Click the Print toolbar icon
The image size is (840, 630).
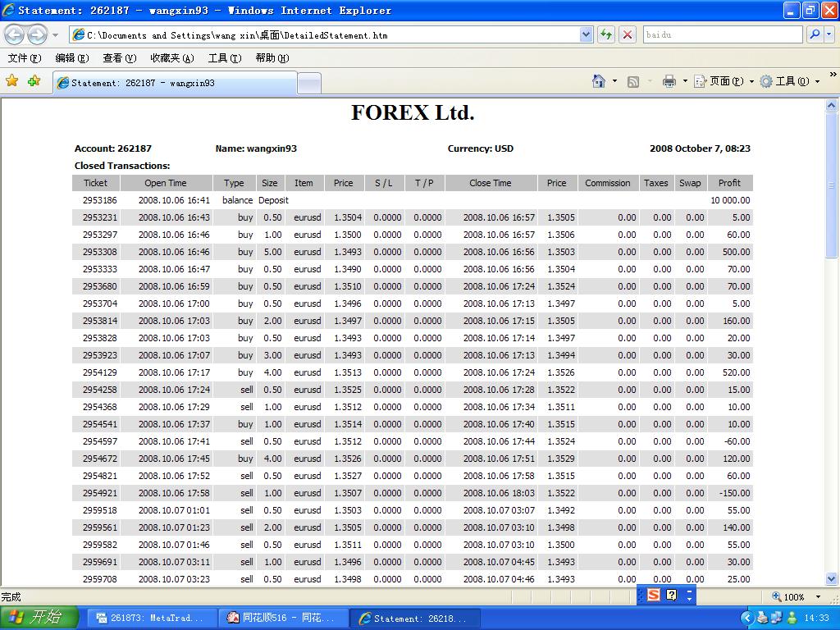pyautogui.click(x=669, y=81)
